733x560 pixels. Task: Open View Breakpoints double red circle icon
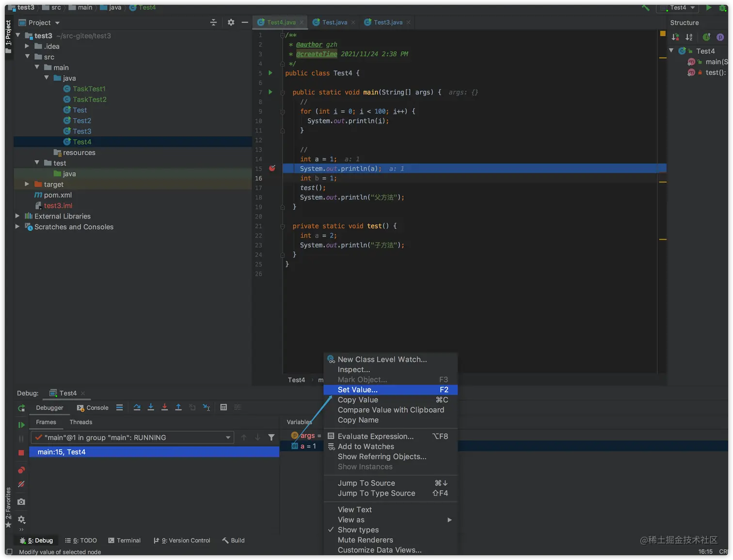21,470
